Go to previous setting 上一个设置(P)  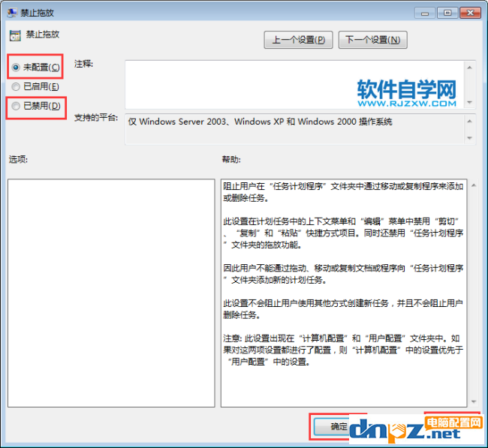(298, 40)
